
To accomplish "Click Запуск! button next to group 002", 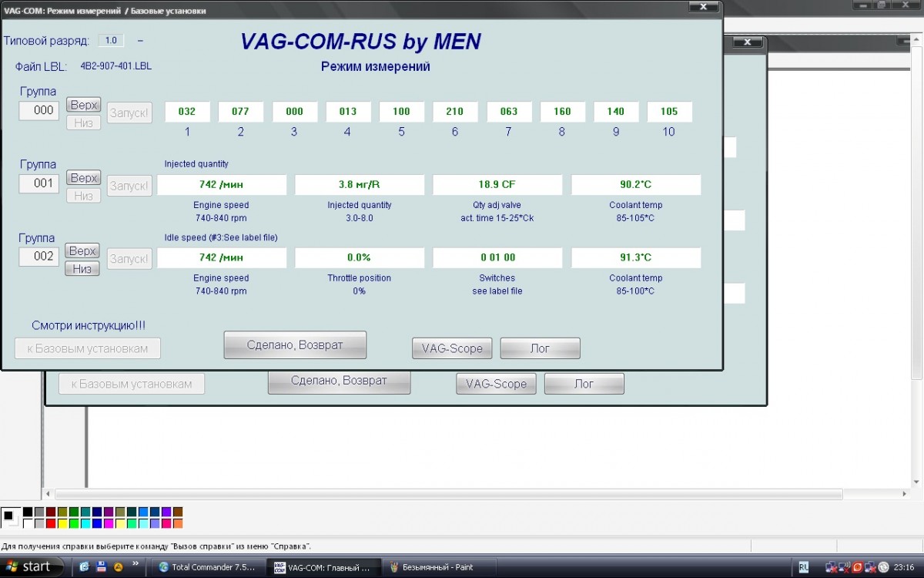I will [129, 259].
